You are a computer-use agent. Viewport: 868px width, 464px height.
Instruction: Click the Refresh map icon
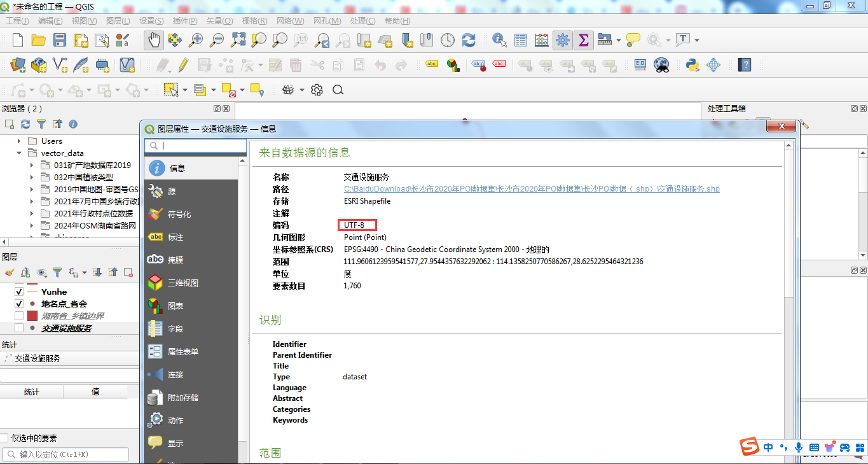click(469, 40)
